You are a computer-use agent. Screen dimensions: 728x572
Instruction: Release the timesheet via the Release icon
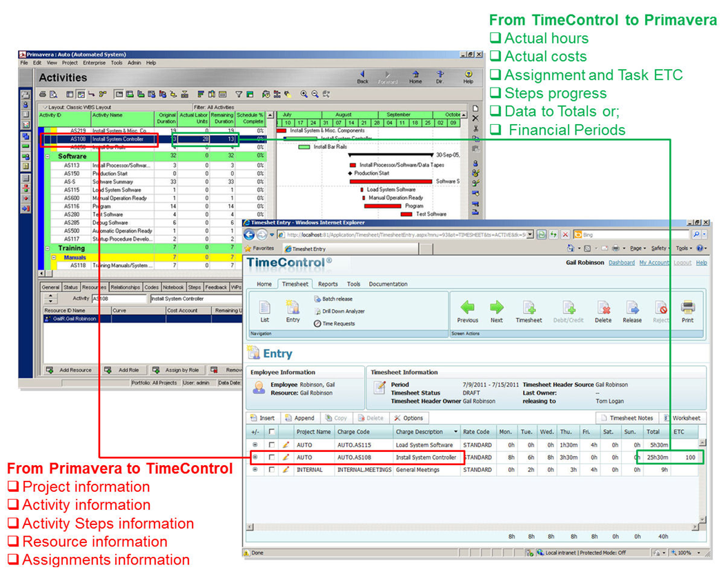(632, 312)
